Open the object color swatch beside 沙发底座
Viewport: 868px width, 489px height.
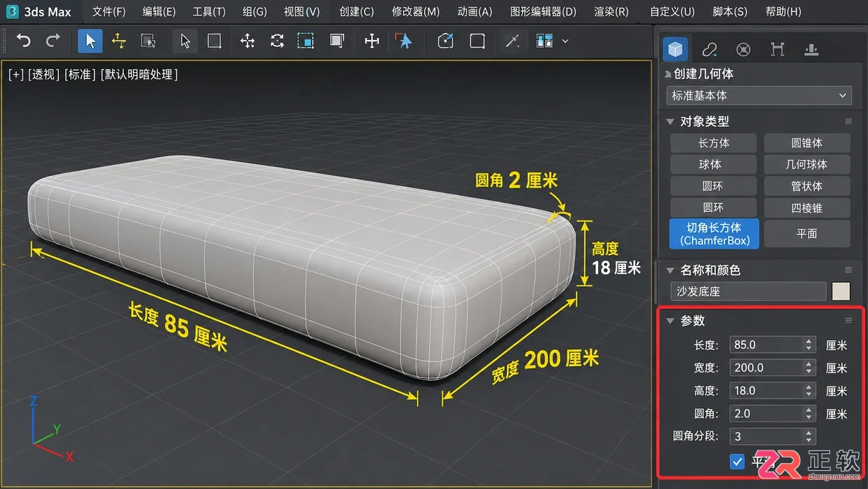(841, 292)
